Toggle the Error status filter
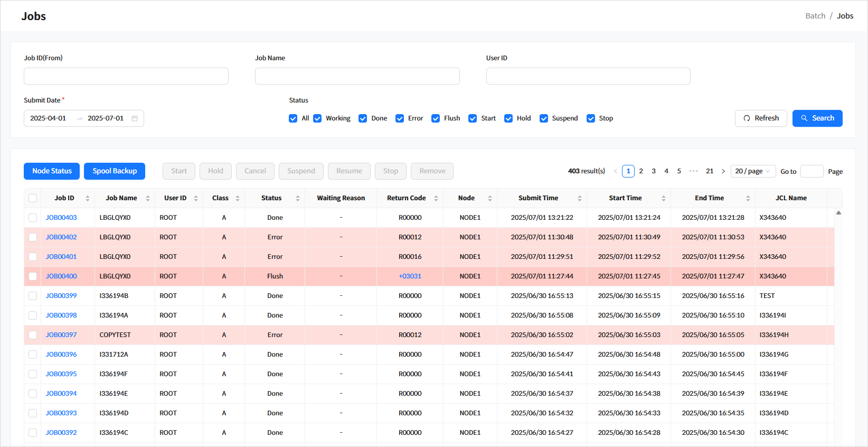This screenshot has height=447, width=868. click(400, 118)
